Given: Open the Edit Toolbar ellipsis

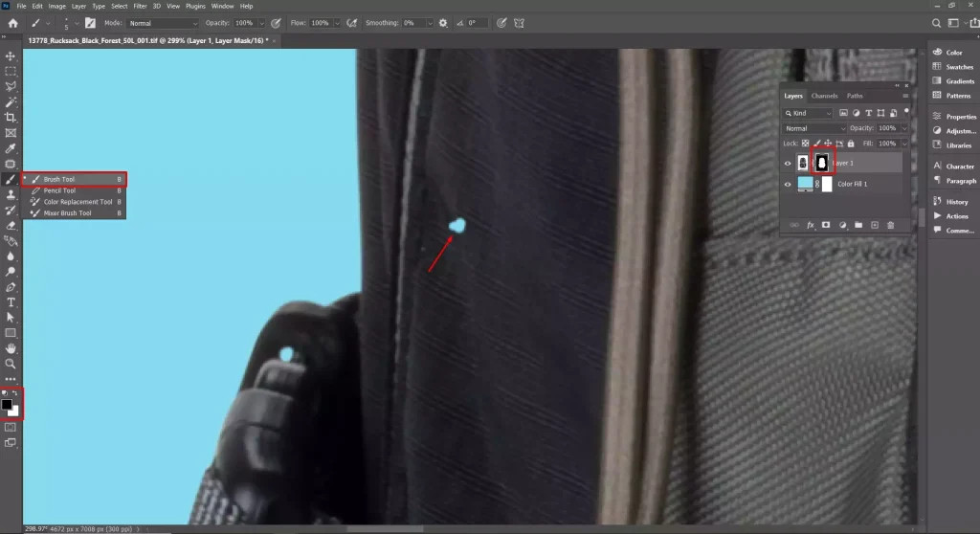Looking at the screenshot, I should [11, 379].
